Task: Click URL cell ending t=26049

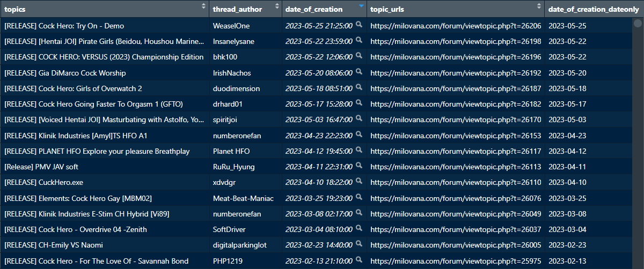Action: (456, 214)
